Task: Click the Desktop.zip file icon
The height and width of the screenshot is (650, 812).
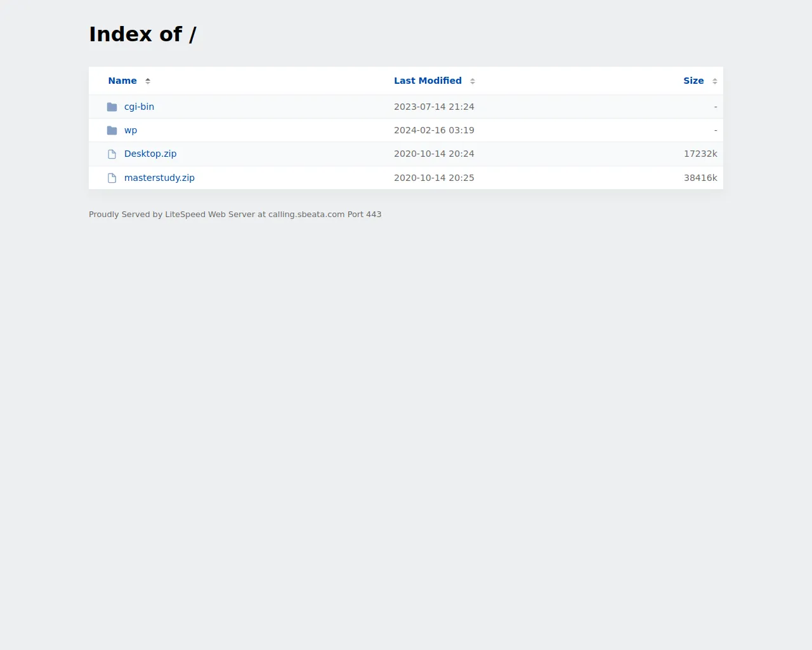Action: [112, 154]
